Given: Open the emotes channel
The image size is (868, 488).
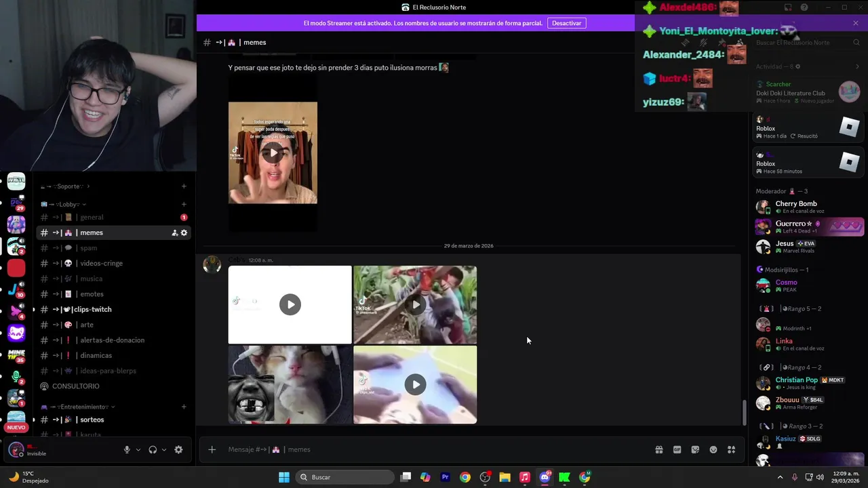Looking at the screenshot, I should (x=114, y=294).
